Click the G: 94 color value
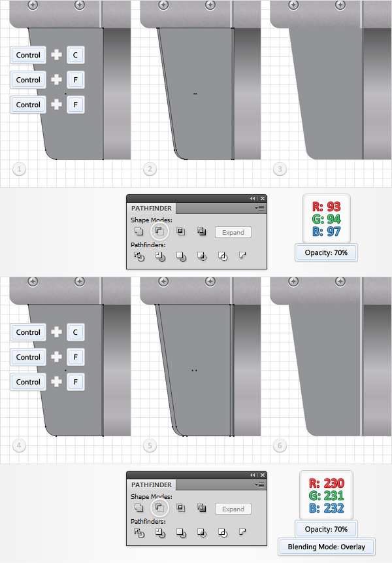392x563 pixels. tap(327, 219)
